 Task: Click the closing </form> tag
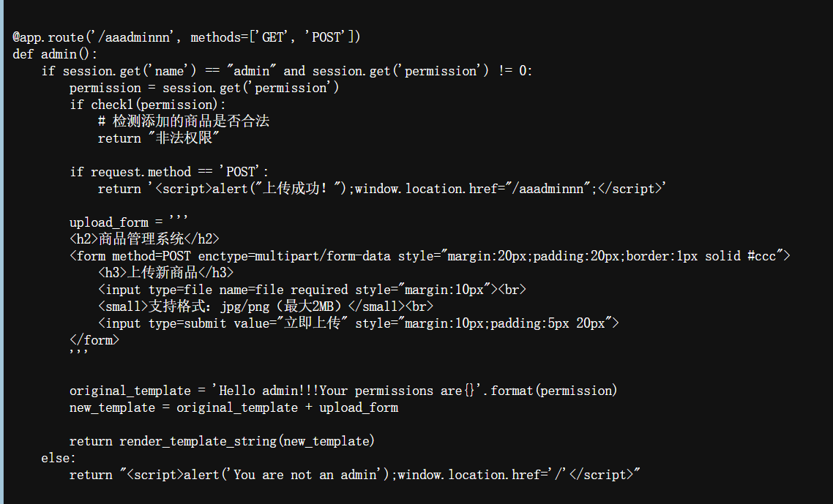point(94,340)
